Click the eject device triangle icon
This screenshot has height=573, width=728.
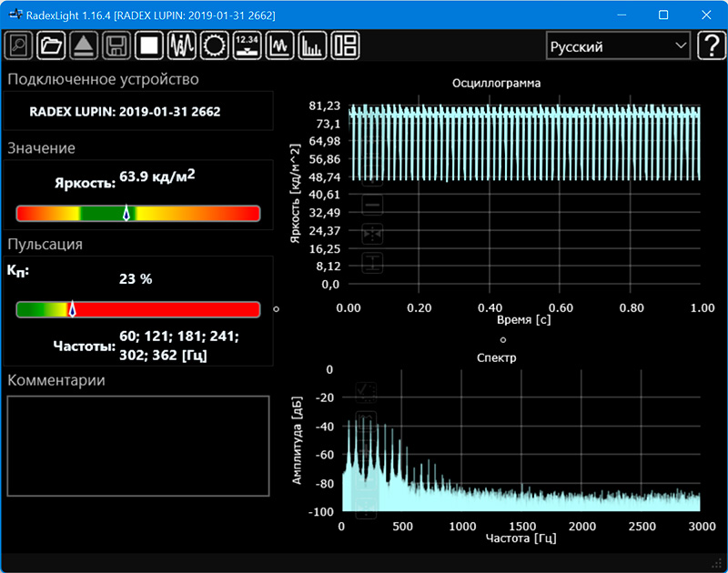[x=84, y=45]
